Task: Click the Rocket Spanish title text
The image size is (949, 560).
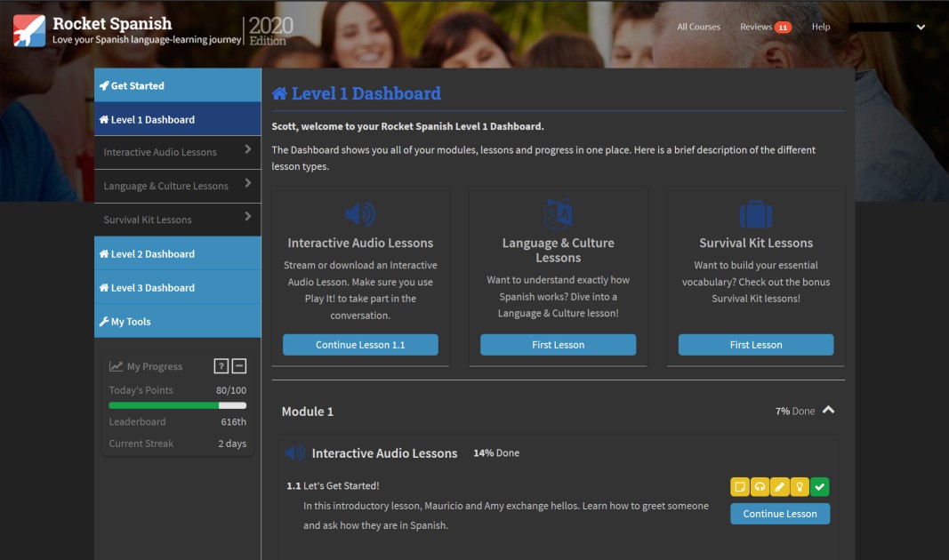Action: click(112, 24)
